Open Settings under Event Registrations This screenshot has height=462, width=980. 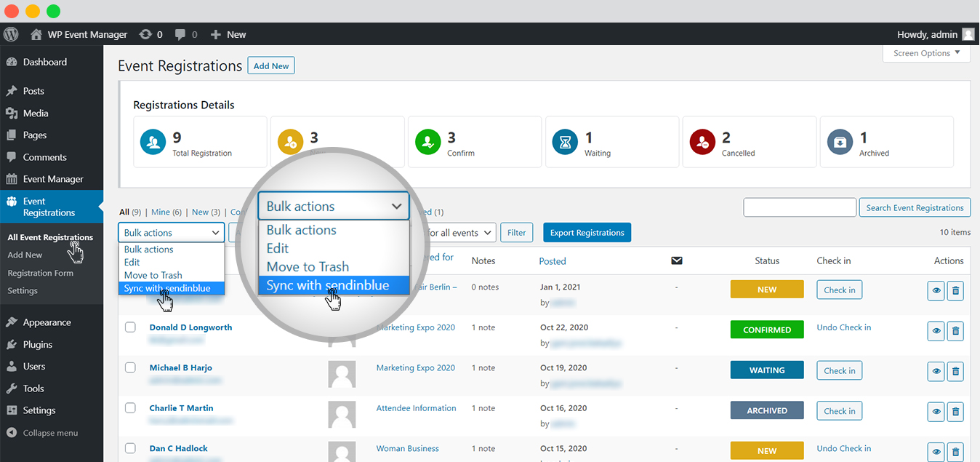[x=23, y=290]
